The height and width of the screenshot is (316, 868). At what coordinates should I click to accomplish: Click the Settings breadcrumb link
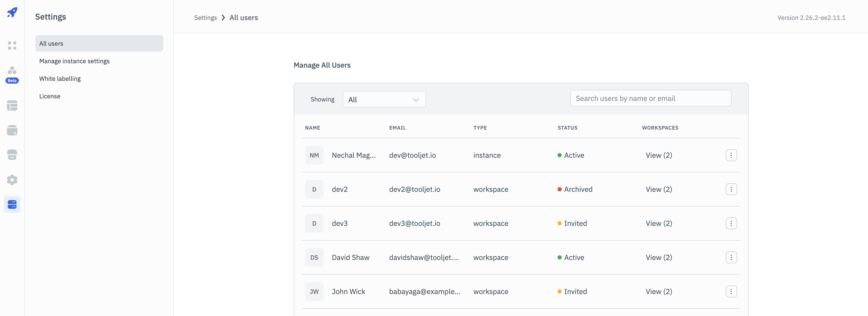click(205, 18)
